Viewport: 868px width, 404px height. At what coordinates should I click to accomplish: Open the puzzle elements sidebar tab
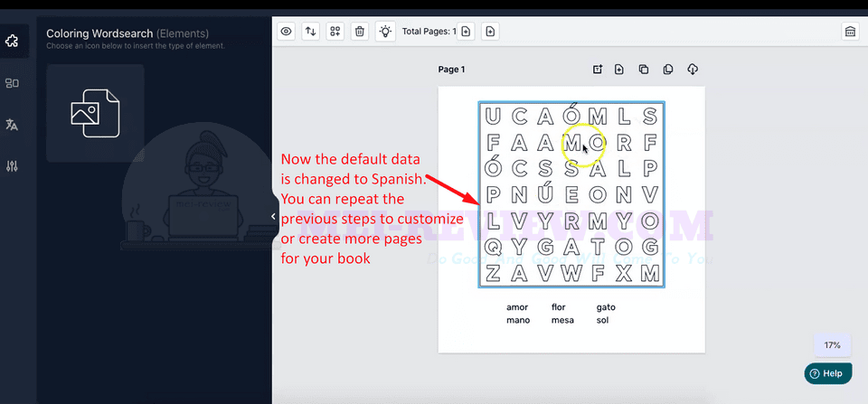[12, 41]
